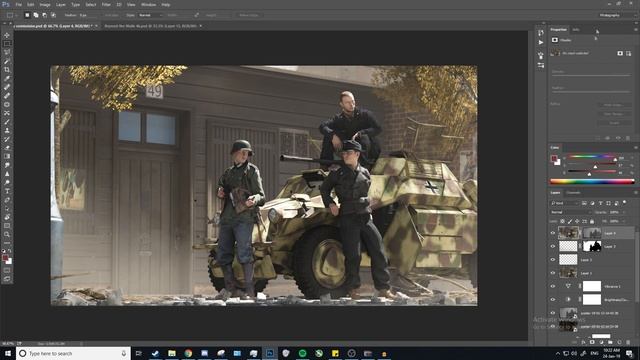Click Subtract from Selection mode icon
This screenshot has height=360, width=640.
point(44,15)
